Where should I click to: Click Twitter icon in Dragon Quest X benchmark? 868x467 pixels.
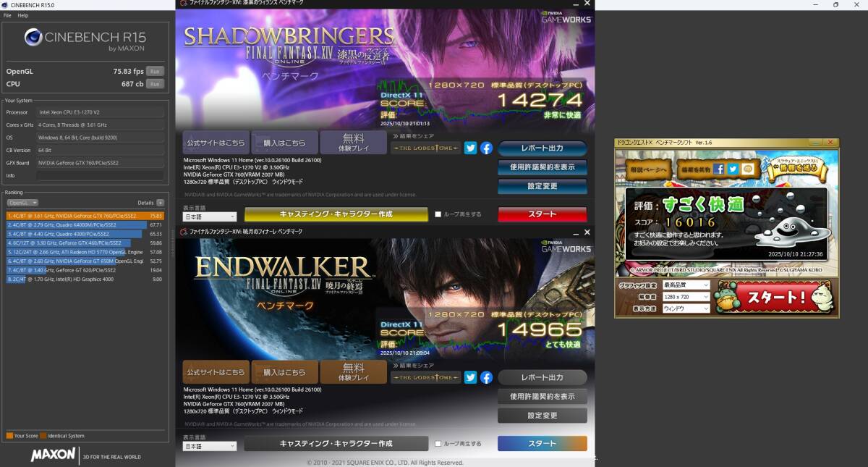pos(733,169)
